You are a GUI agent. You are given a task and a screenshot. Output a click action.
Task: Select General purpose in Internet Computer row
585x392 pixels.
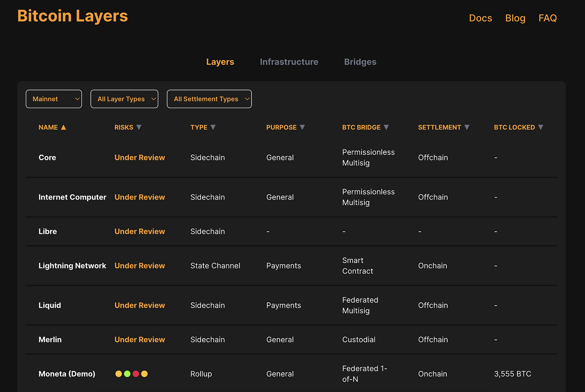[x=280, y=197]
